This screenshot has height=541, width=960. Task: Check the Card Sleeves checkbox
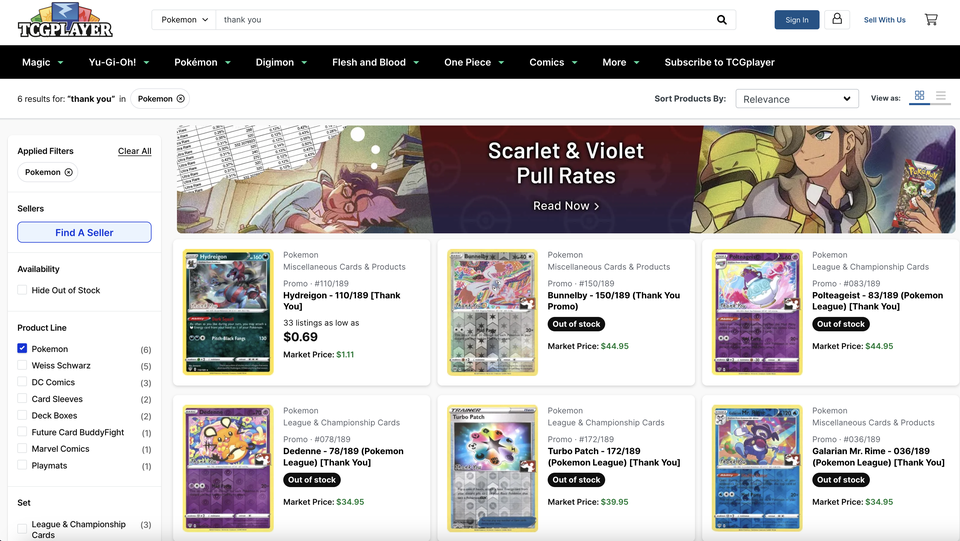coord(22,398)
